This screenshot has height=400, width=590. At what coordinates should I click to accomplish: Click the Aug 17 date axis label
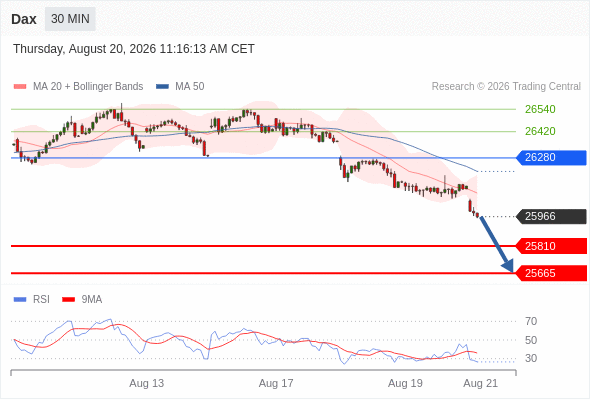point(276,383)
